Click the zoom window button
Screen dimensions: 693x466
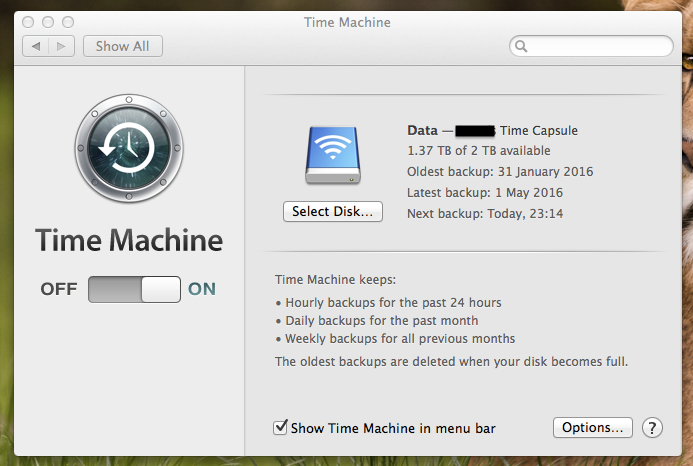(68, 22)
